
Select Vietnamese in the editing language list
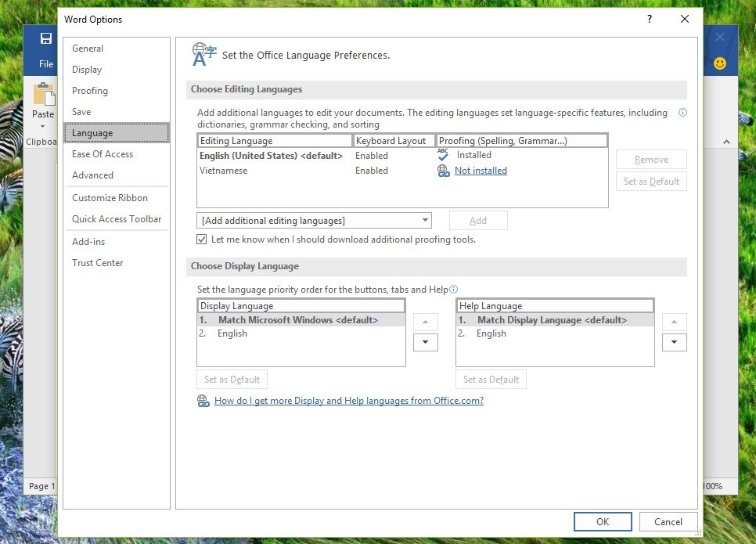click(x=224, y=171)
